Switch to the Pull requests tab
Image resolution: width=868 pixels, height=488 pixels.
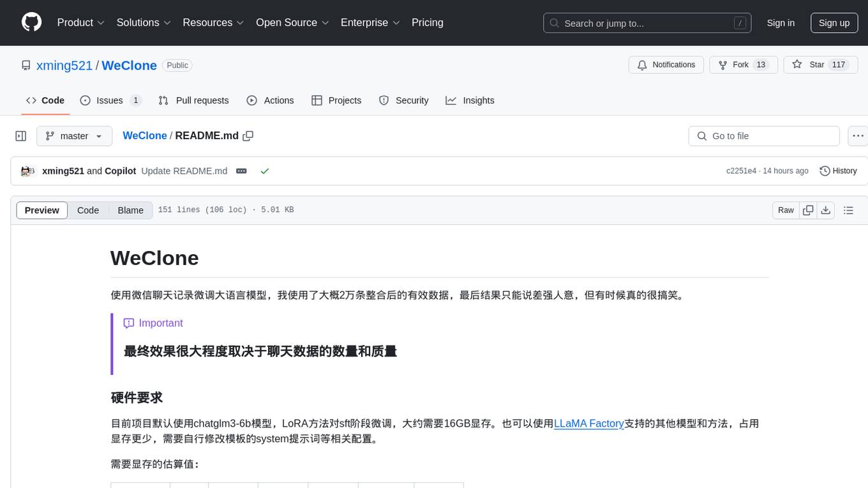click(x=193, y=100)
